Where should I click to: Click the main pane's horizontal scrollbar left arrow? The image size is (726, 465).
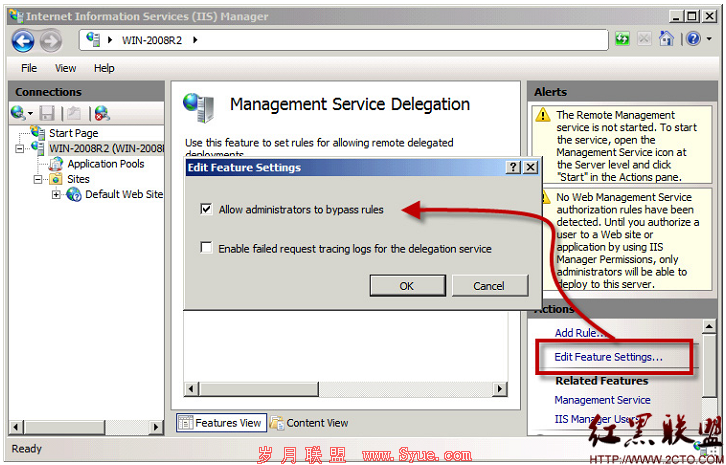[x=191, y=389]
